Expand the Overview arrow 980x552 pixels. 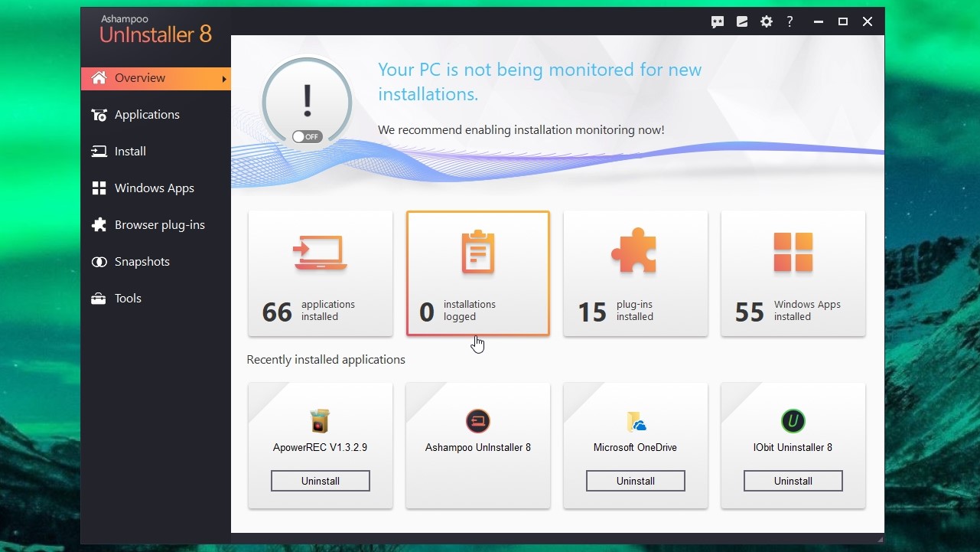224,79
